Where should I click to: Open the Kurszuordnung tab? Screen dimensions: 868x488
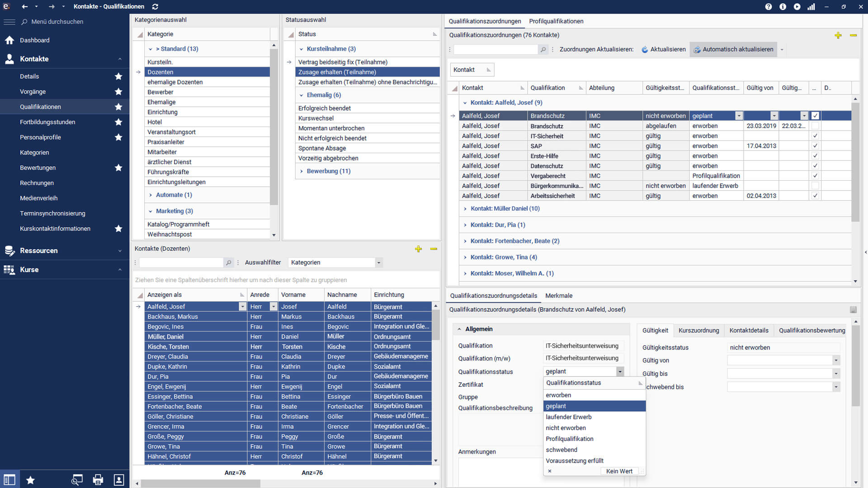698,330
